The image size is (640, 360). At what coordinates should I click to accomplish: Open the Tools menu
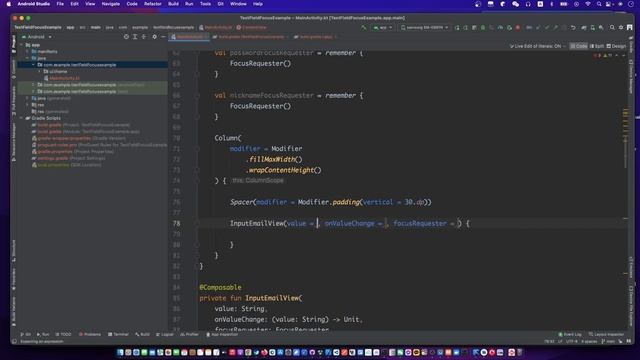click(x=205, y=4)
